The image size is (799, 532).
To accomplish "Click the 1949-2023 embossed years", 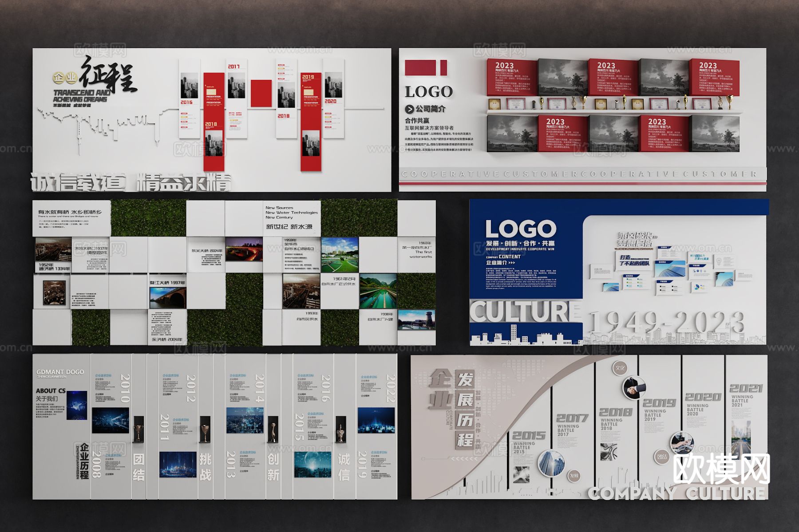I will (666, 322).
